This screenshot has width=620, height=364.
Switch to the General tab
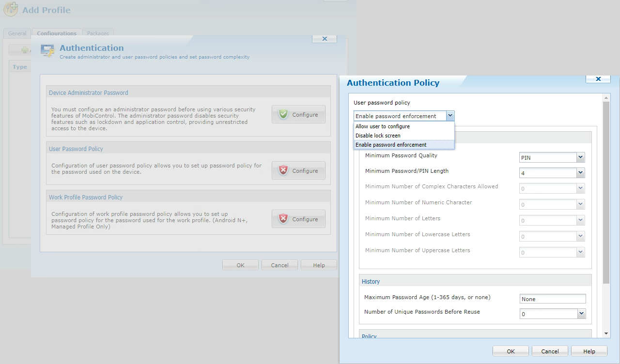point(17,33)
